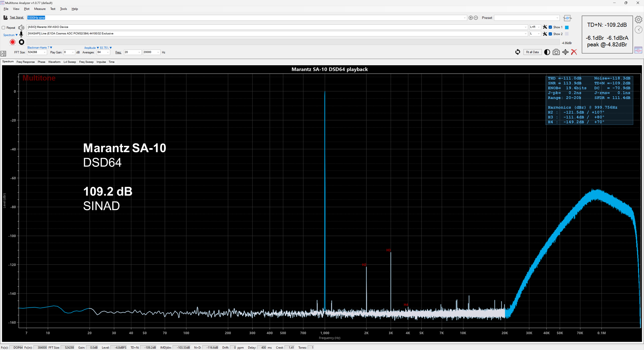Switch to the Freq Response tab
Viewport: 644px width, 350px height.
click(x=25, y=62)
